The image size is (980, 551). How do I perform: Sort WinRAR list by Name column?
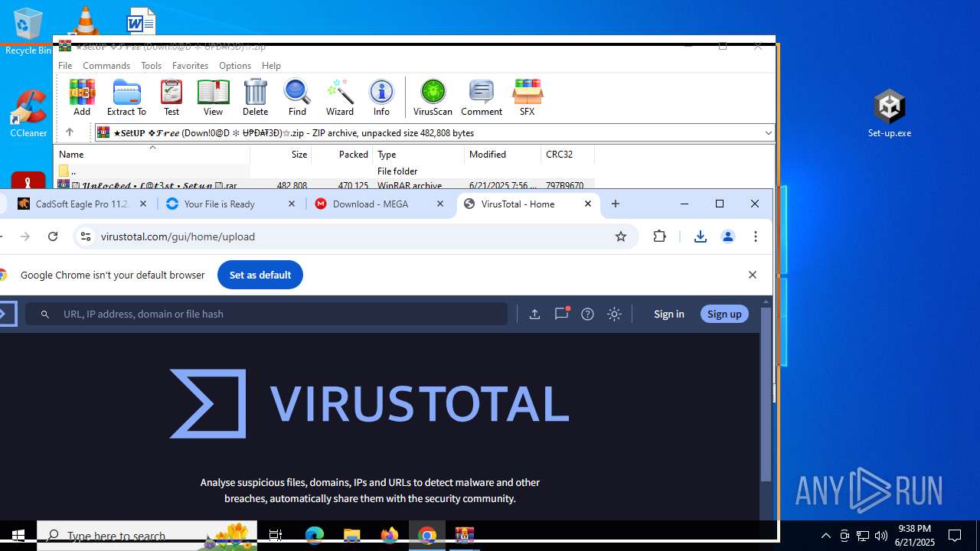(x=152, y=155)
